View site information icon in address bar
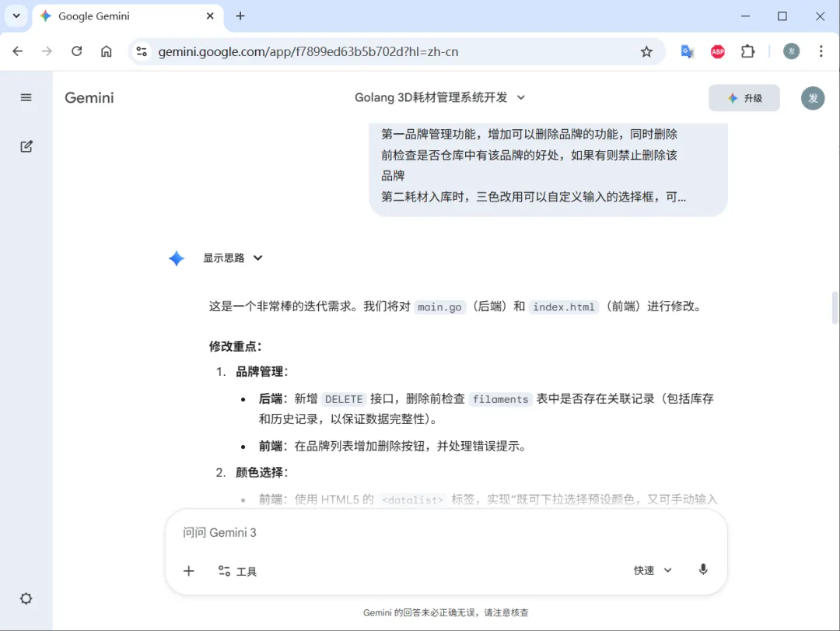 point(142,51)
